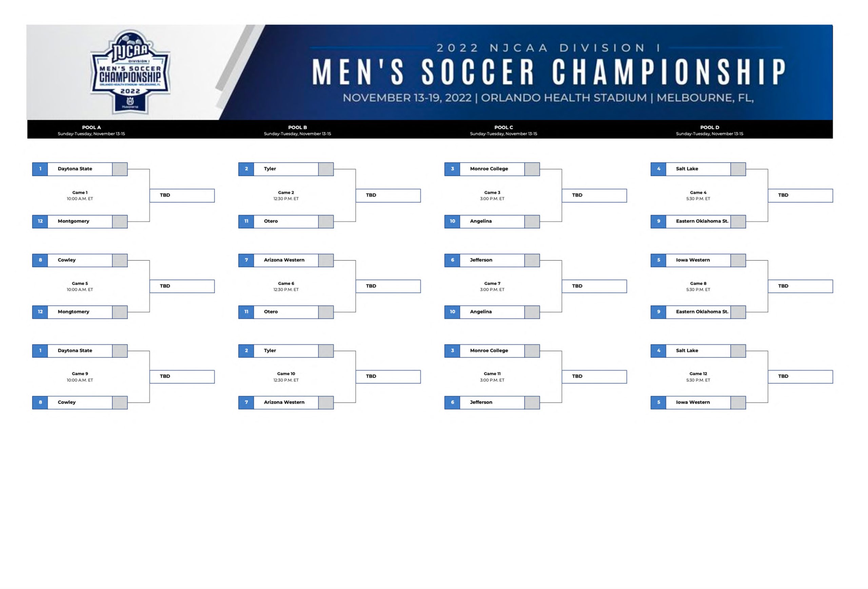Click the seed 7 badge next to Arizona Western in Game 6
868x589 pixels.
246,260
